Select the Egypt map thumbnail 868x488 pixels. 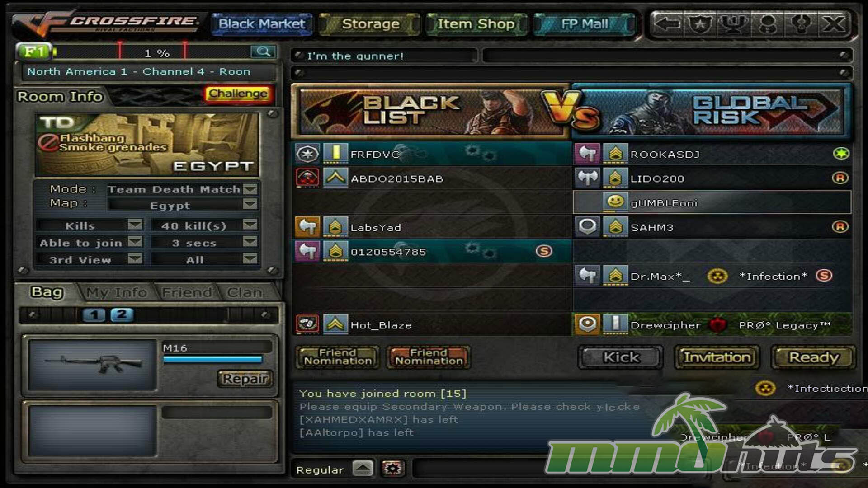tap(147, 145)
